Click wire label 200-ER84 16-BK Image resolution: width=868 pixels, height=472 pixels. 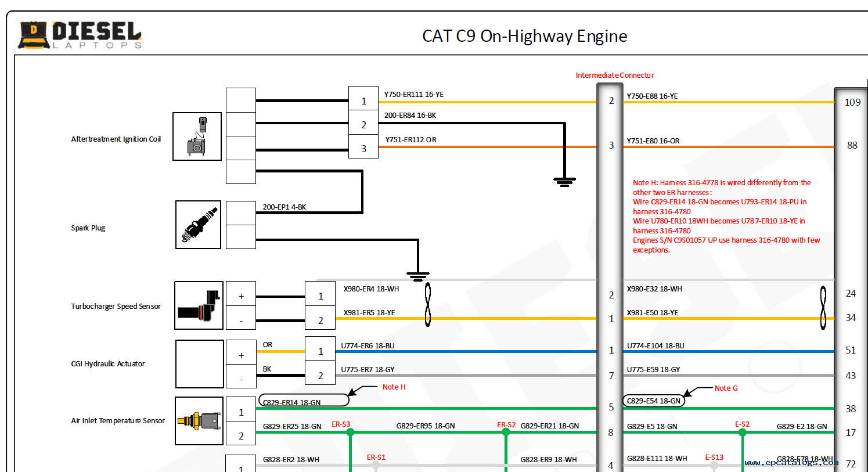click(410, 115)
